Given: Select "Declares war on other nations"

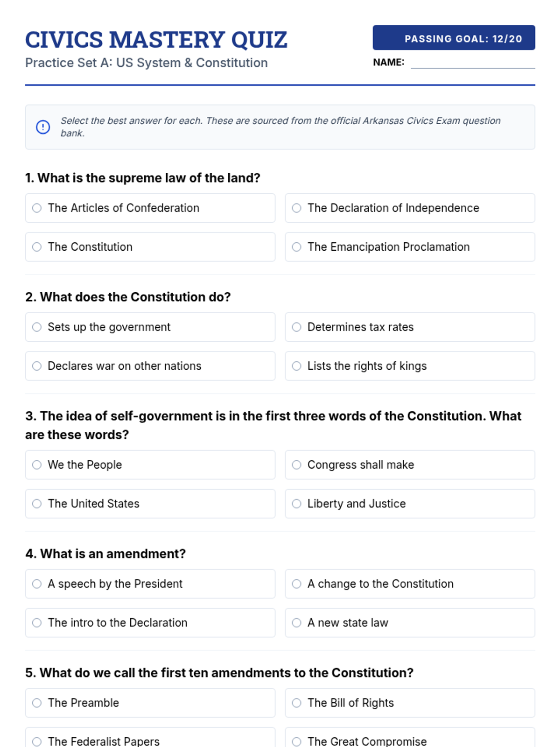Looking at the screenshot, I should pyautogui.click(x=37, y=366).
